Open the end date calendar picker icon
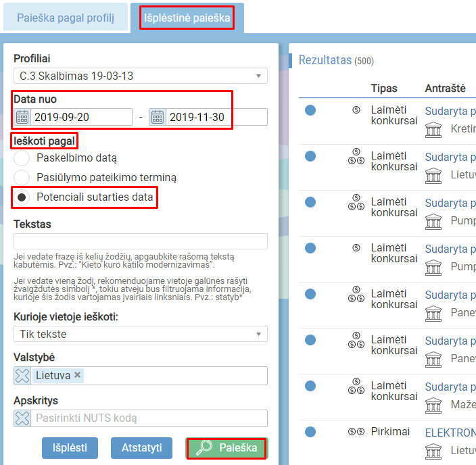The width and height of the screenshot is (476, 465). pos(158,117)
